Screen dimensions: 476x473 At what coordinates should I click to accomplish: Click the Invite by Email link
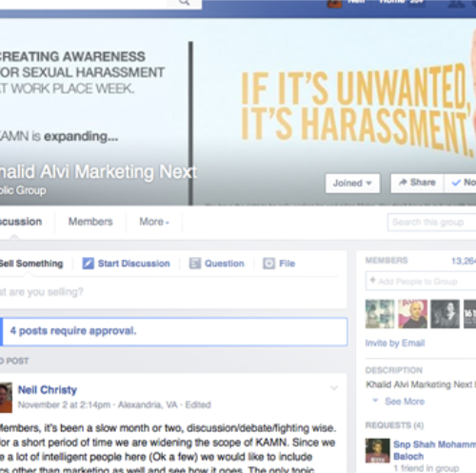pyautogui.click(x=395, y=343)
